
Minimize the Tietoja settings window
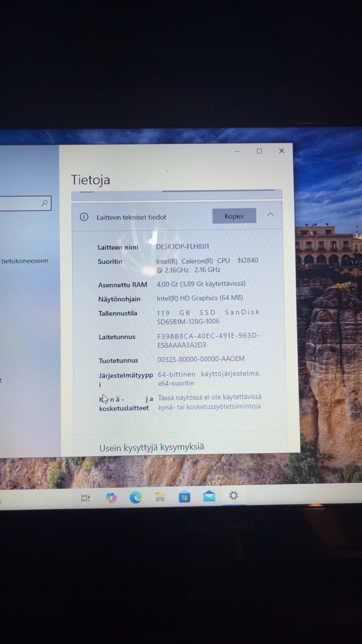coord(237,151)
